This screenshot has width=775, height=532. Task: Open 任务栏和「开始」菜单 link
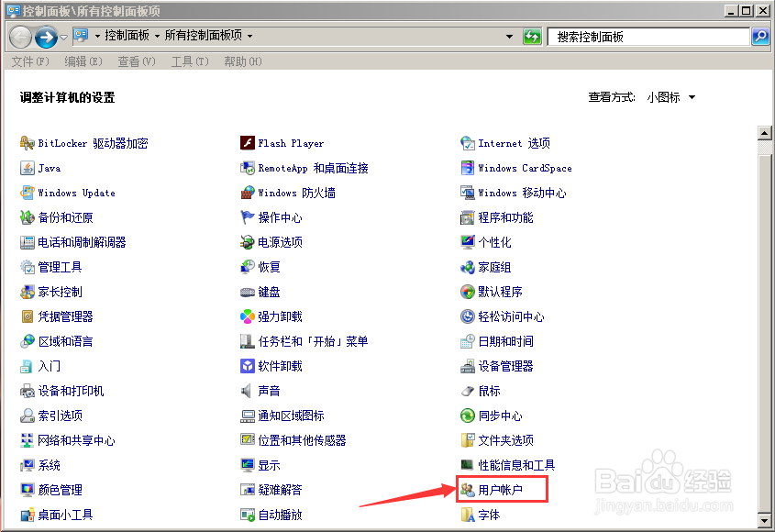313,341
